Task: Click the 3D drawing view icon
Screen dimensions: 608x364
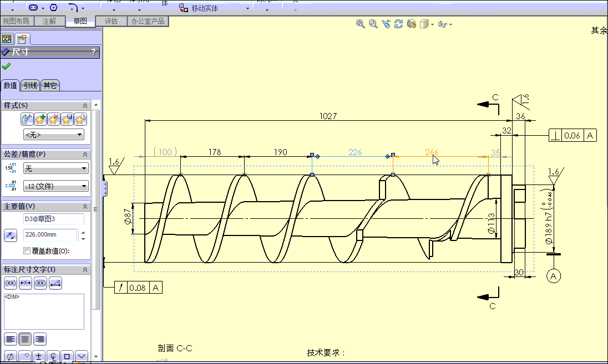Action: pos(412,24)
